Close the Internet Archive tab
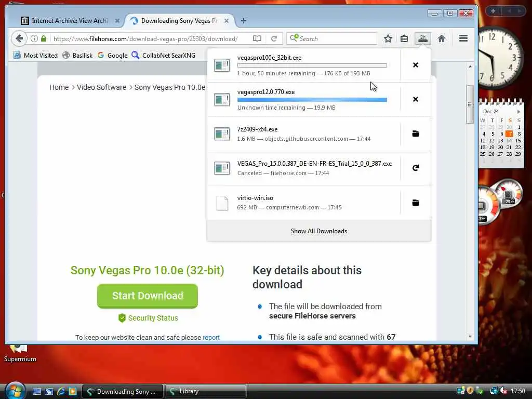 point(117,21)
